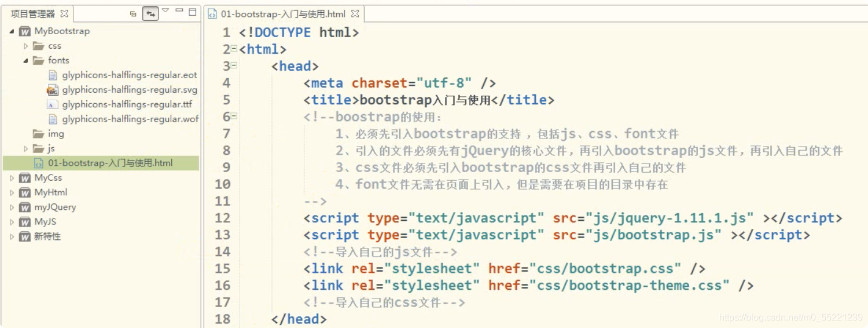Click "css/bootstrap-theme.css" href on line 16

pos(630,285)
